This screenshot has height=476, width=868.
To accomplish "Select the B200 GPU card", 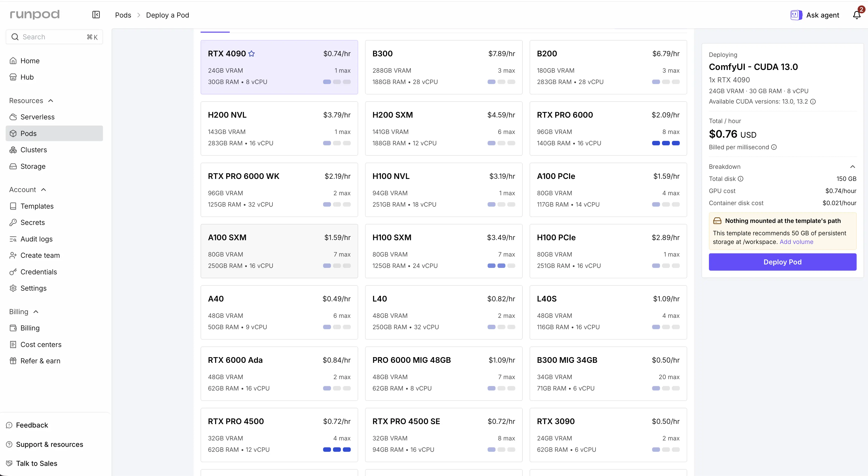I will click(608, 67).
